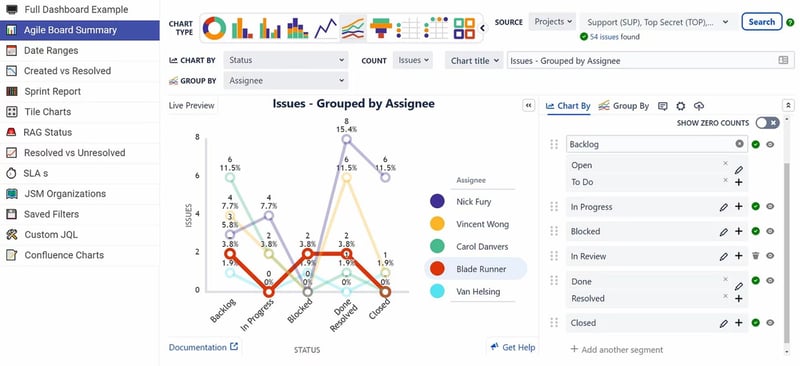The image size is (800, 366).
Task: Open the chart settings gear icon
Action: 681,106
